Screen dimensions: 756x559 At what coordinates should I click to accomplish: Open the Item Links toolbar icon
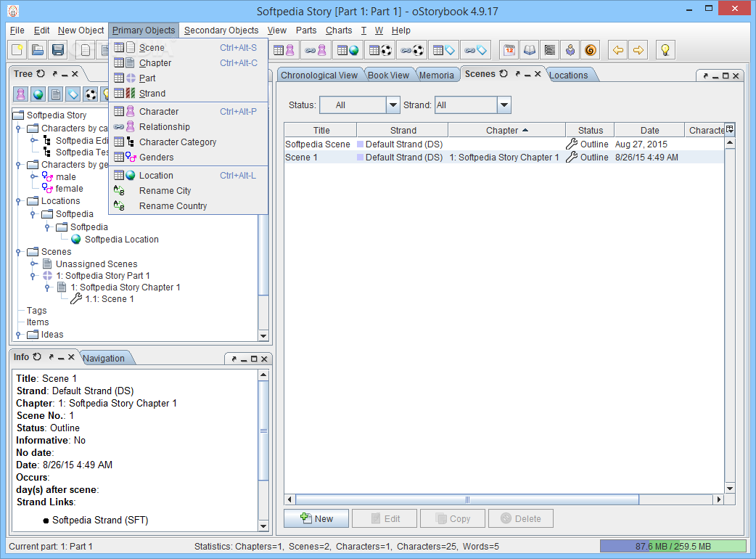point(412,49)
